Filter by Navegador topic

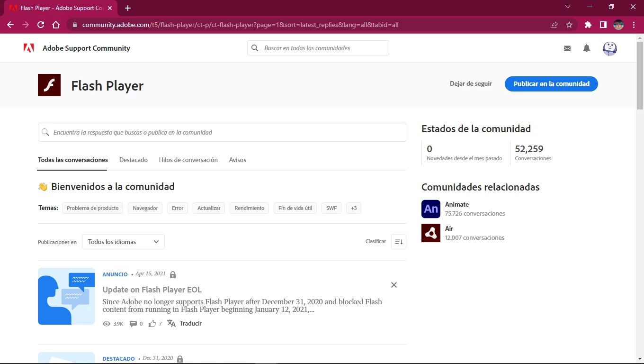click(145, 208)
